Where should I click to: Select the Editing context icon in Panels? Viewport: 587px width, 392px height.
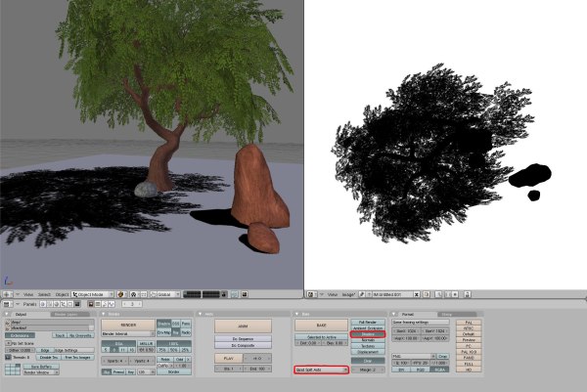pos(70,304)
